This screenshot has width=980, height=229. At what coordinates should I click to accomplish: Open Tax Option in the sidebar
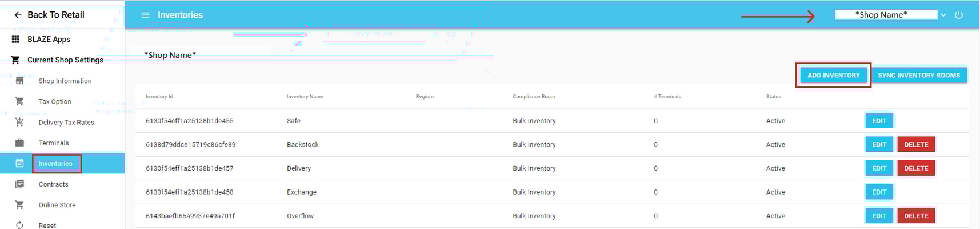55,102
